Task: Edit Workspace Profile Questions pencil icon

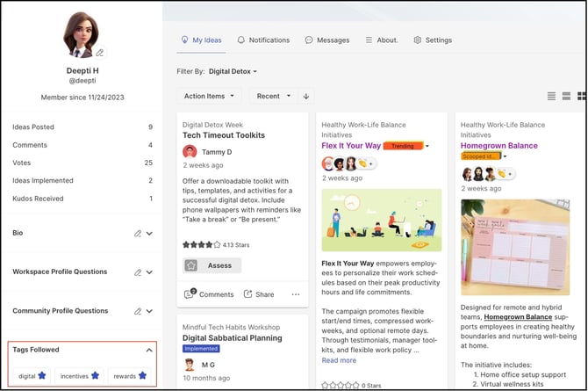Action: tap(138, 272)
